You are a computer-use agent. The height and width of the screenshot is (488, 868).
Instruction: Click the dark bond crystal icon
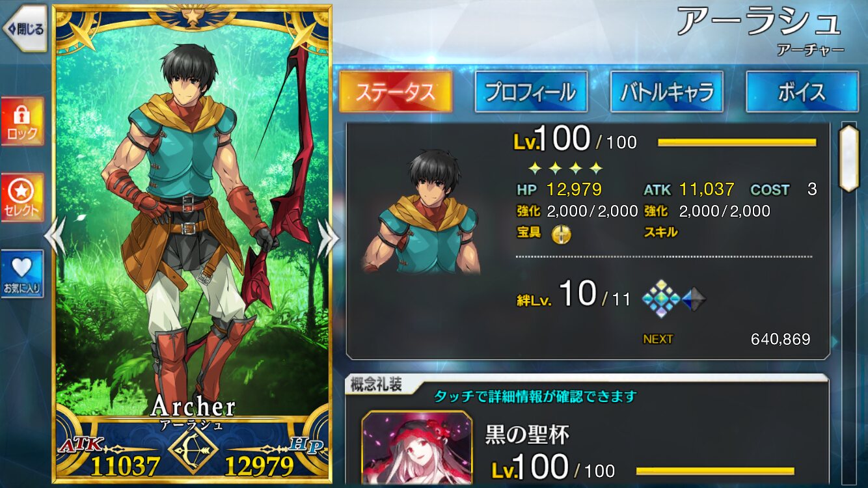click(693, 299)
